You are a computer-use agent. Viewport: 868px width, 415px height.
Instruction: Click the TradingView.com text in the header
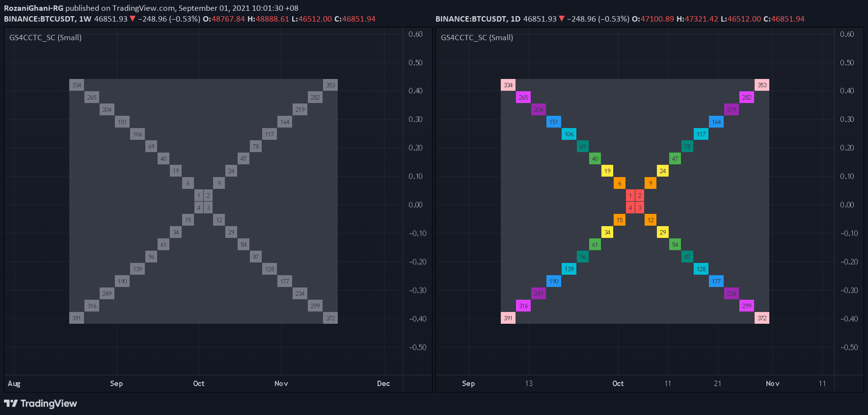143,8
